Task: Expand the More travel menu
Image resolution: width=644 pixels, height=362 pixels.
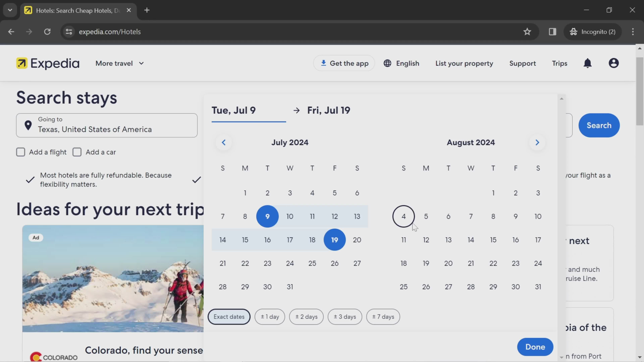Action: [x=120, y=64]
